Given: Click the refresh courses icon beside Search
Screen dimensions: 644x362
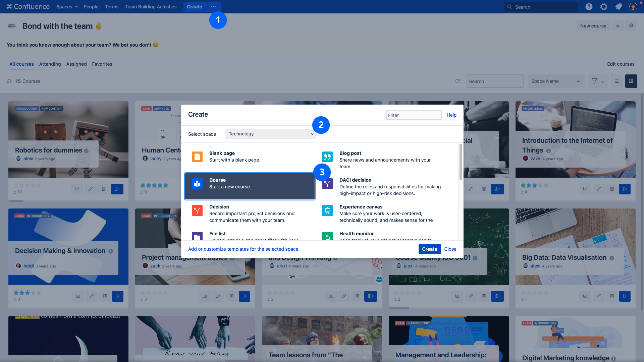Looking at the screenshot, I should pyautogui.click(x=457, y=81).
